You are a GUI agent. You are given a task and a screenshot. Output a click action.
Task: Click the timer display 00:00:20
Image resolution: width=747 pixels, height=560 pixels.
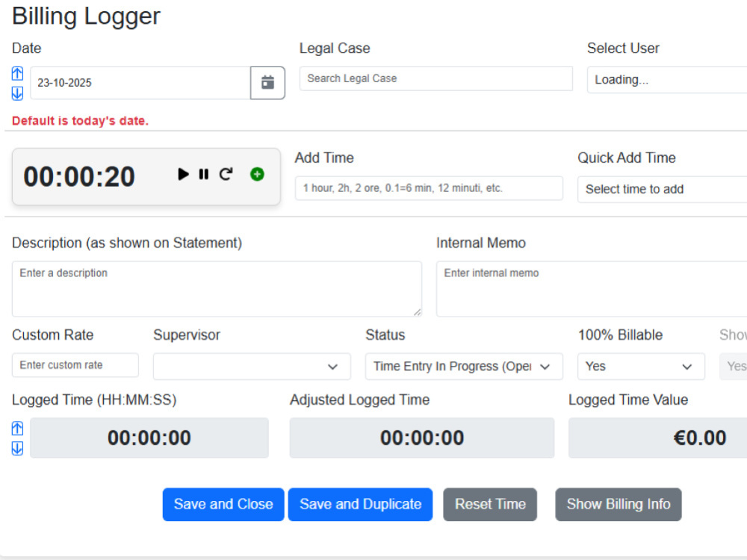click(x=79, y=177)
